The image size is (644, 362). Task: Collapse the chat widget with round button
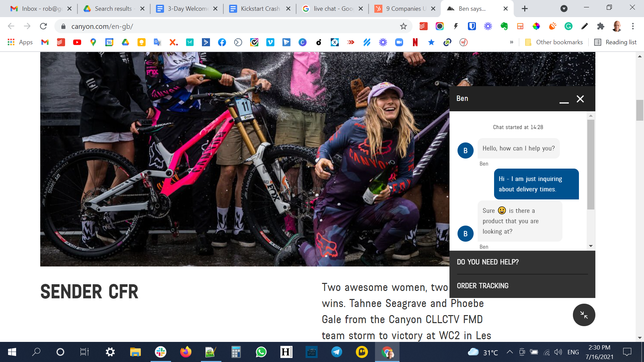(584, 315)
